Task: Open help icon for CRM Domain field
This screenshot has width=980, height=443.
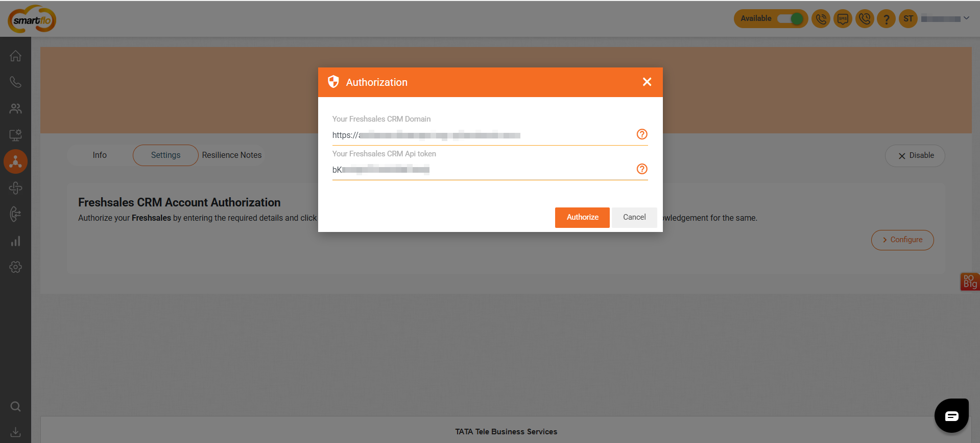Action: coord(642,134)
